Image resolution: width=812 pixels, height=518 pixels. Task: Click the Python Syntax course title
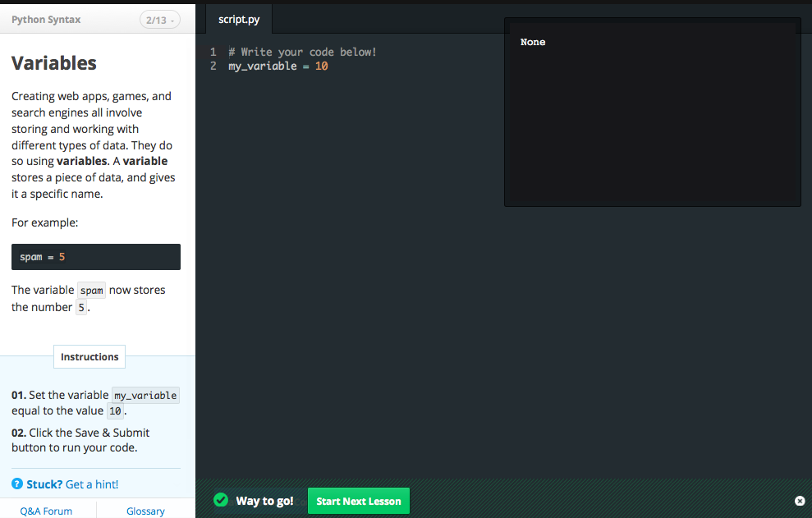click(46, 20)
